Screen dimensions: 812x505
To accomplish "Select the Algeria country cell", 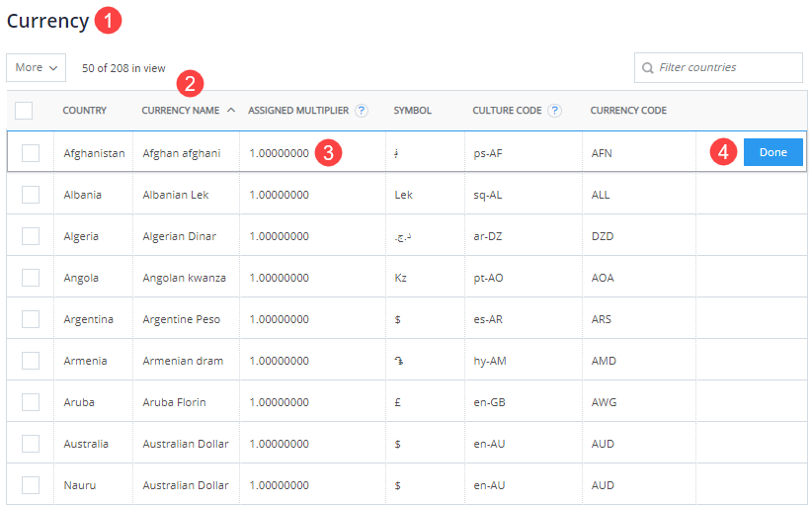I will (81, 236).
